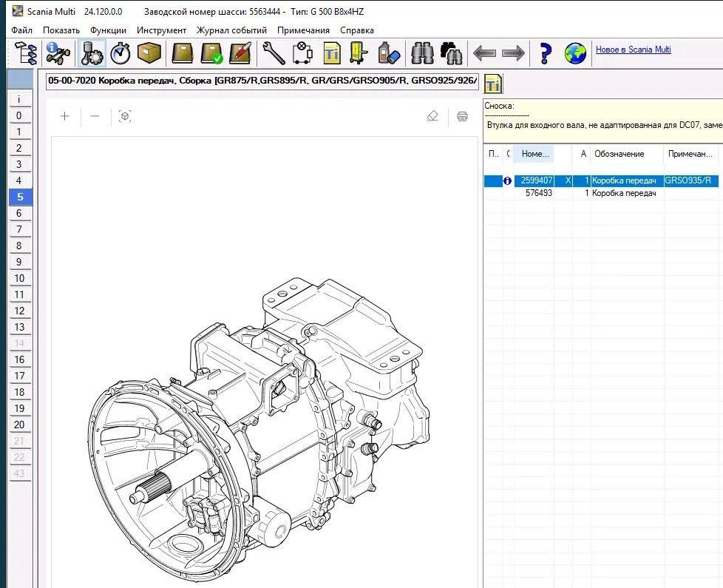Select the wrench tool icon
723x588 pixels.
click(274, 53)
